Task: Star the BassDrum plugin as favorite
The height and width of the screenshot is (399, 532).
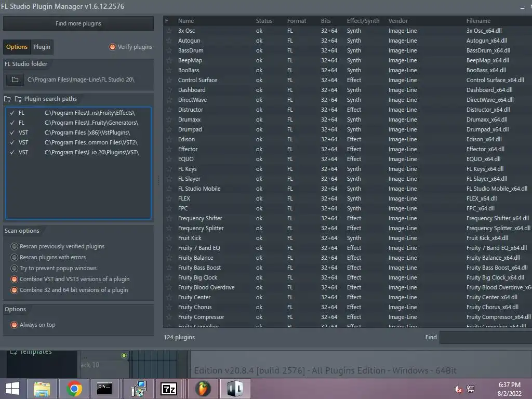Action: tap(169, 50)
